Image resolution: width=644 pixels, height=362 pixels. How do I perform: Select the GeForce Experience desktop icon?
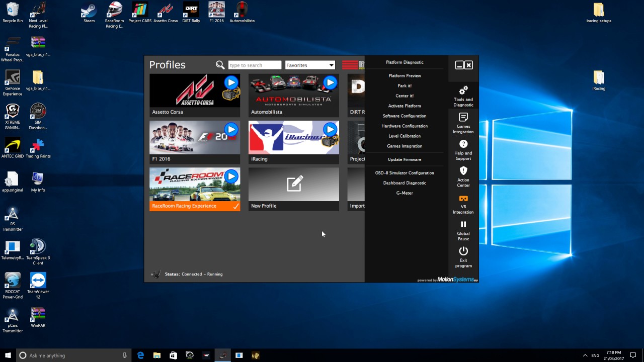tap(13, 83)
